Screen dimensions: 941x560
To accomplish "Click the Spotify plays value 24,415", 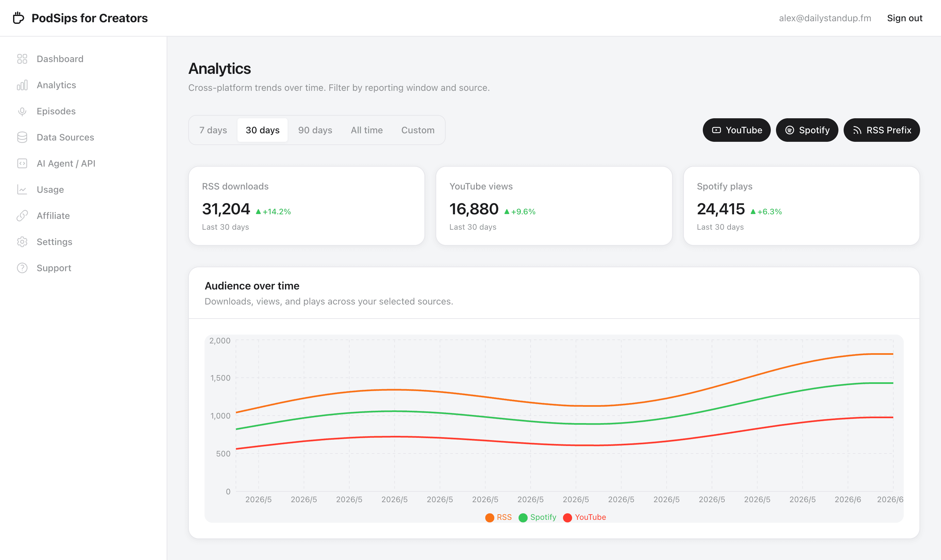I will [721, 209].
